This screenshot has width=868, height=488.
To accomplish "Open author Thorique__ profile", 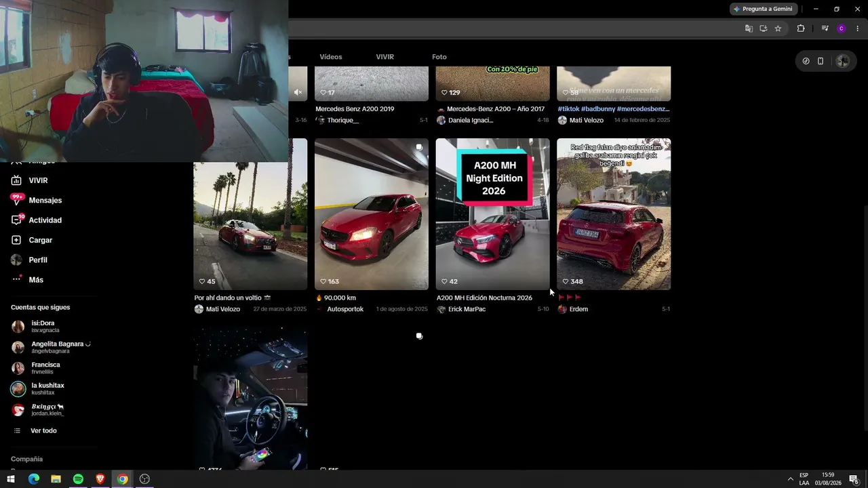I will point(343,120).
